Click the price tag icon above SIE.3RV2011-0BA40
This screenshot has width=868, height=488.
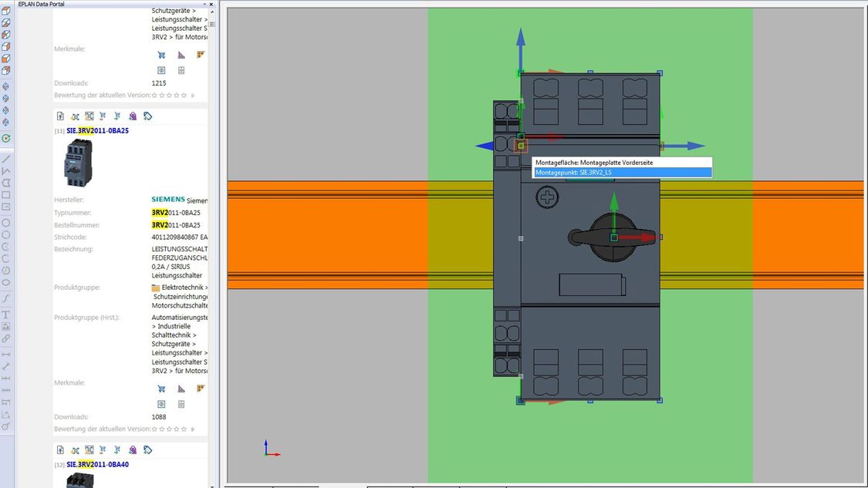click(148, 449)
